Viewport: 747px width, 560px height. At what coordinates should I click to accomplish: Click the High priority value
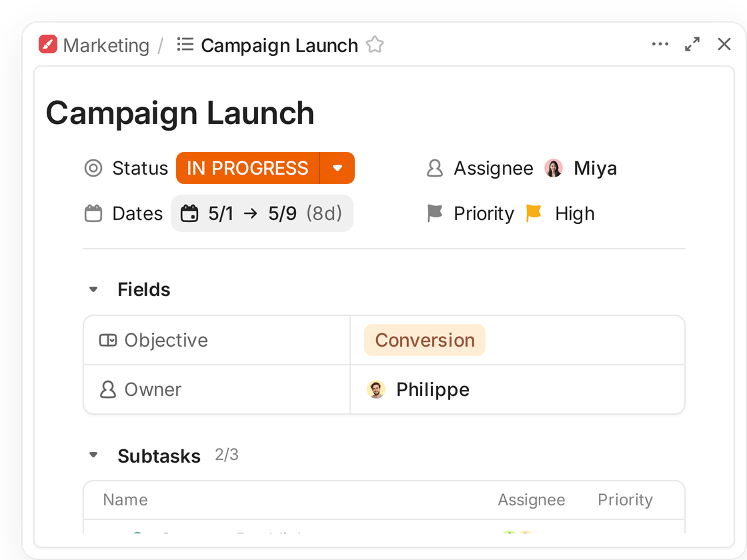[x=574, y=213]
